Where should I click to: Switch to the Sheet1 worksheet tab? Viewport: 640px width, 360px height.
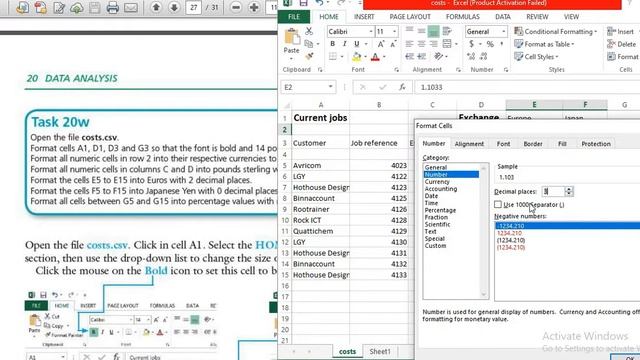[380, 351]
